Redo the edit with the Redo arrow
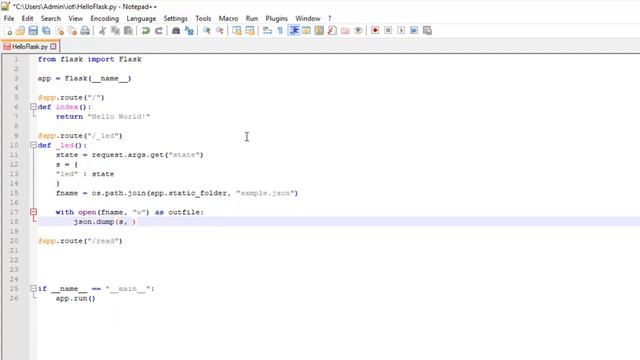The width and height of the screenshot is (640, 360). click(158, 31)
